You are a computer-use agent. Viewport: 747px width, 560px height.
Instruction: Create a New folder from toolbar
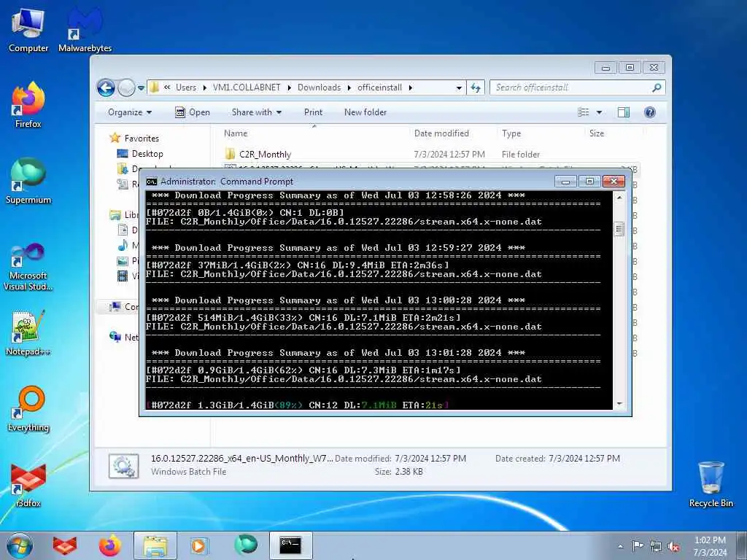[365, 112]
